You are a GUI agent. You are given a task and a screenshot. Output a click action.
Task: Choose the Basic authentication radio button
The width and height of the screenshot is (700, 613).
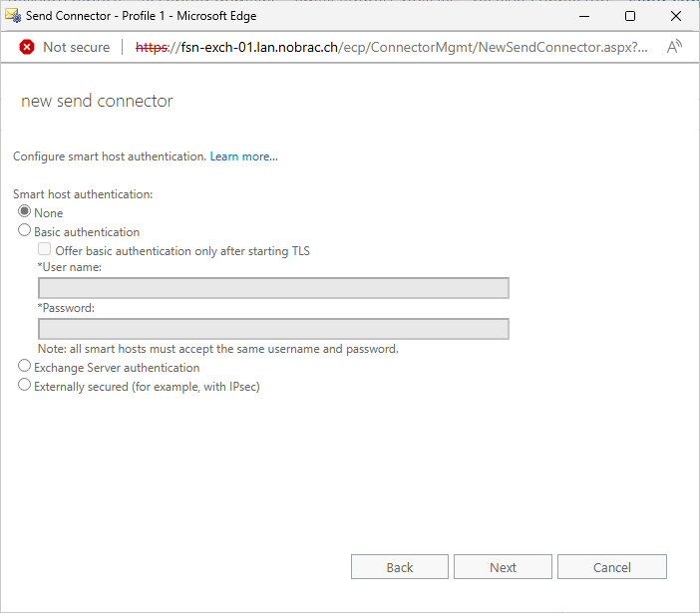point(24,230)
